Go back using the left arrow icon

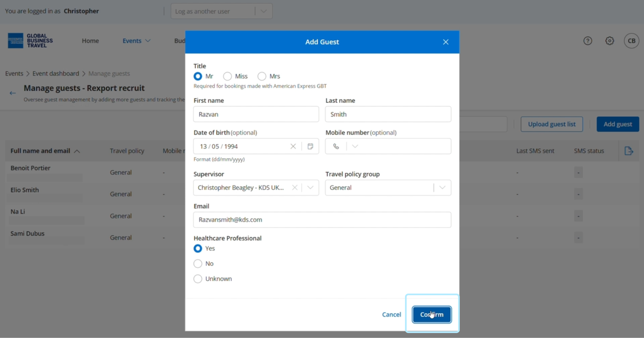coord(13,93)
